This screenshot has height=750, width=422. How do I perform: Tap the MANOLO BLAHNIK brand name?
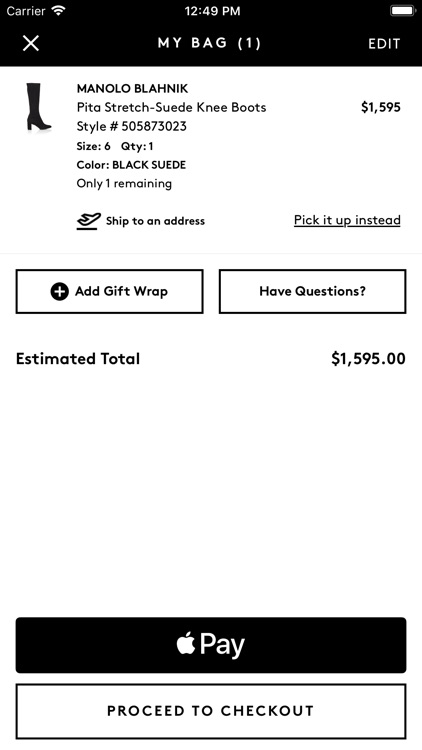(133, 88)
